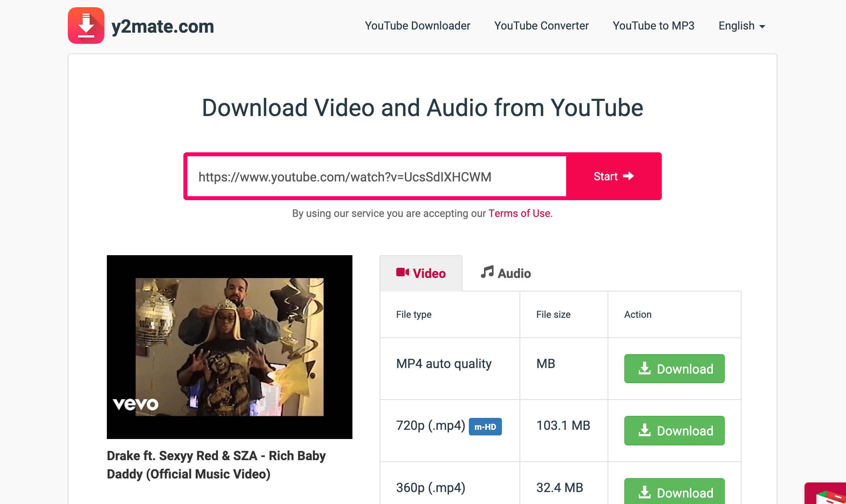This screenshot has height=504, width=846.
Task: Go to YouTube to MP3 page
Action: (653, 26)
